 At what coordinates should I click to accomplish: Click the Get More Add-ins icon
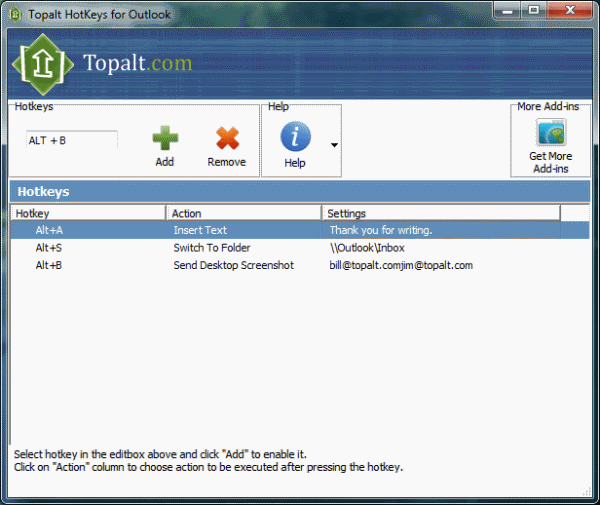coord(551,132)
